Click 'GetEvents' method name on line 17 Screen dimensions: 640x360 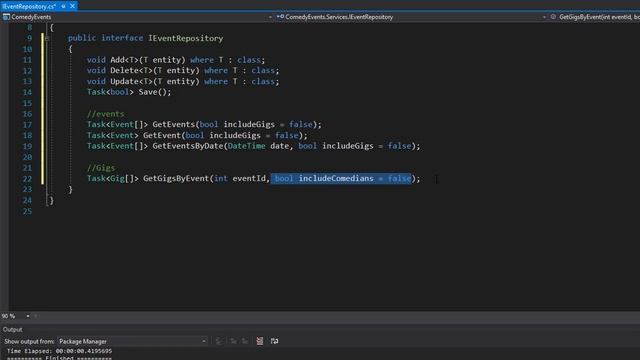[173, 124]
